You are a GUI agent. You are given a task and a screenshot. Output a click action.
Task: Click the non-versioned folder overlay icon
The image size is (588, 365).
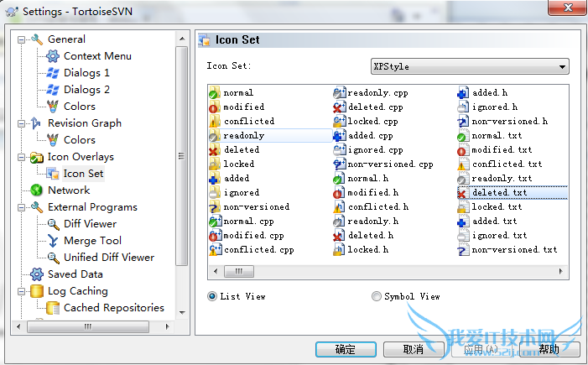[214, 206]
